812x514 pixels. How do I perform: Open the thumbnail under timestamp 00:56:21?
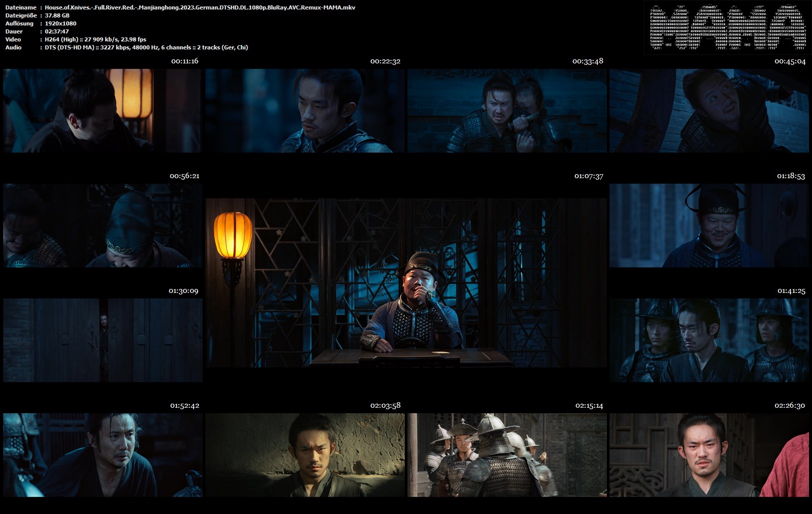click(x=102, y=226)
